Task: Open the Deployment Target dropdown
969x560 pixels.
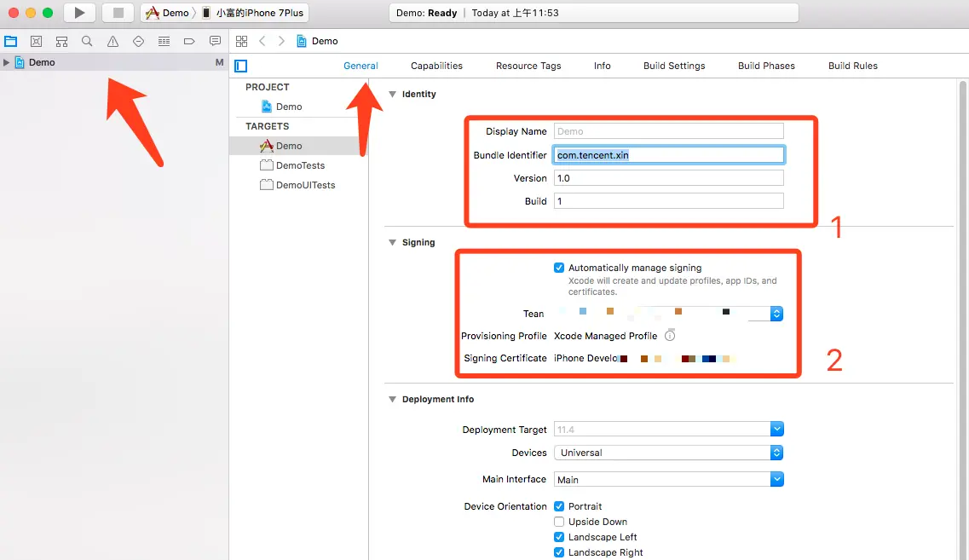Action: pos(776,429)
